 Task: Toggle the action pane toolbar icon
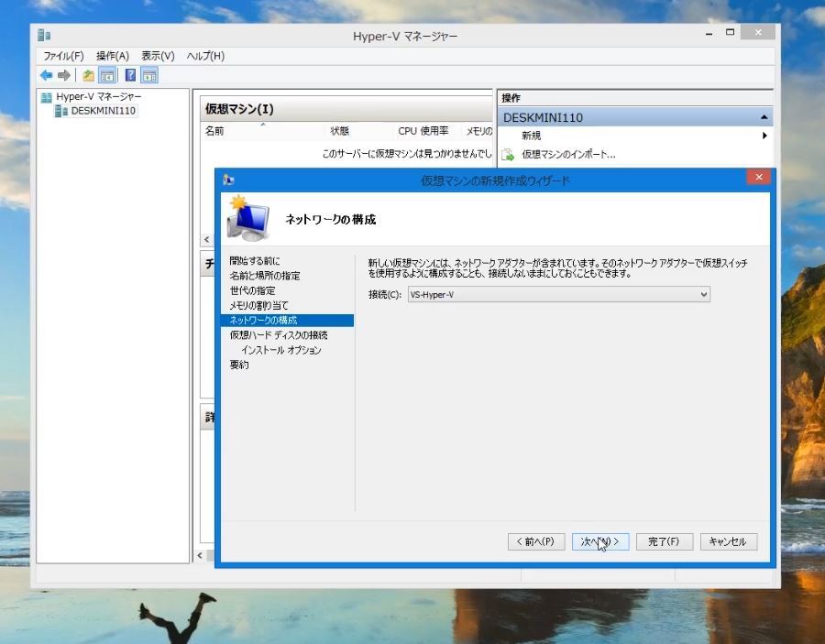149,75
